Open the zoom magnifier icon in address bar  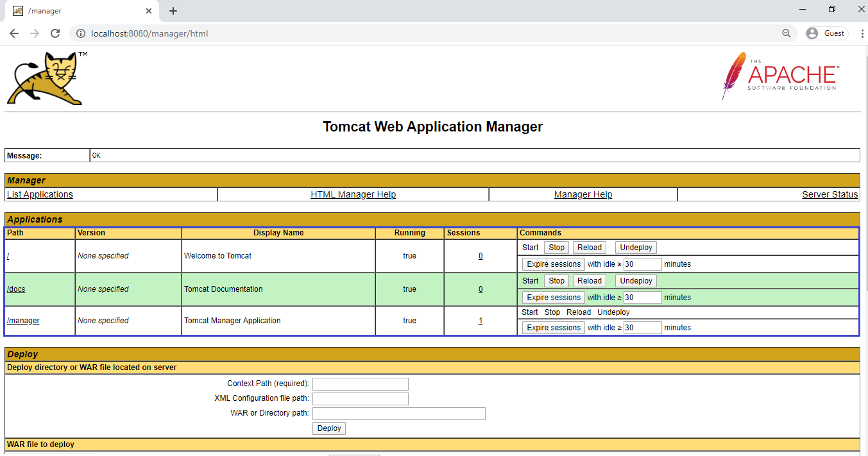coord(787,33)
